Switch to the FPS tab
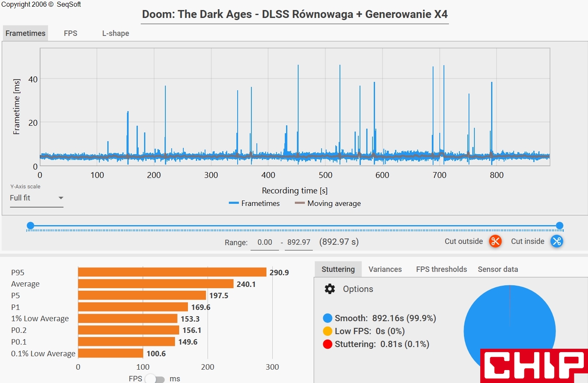The image size is (588, 383). [x=71, y=33]
